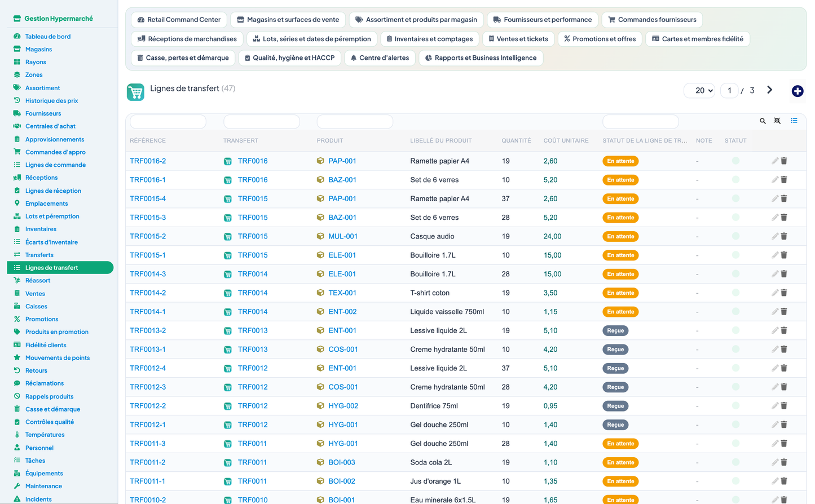Viewport: 815px width, 504px height.
Task: Open Réceptions de marchandises tab
Action: point(187,39)
